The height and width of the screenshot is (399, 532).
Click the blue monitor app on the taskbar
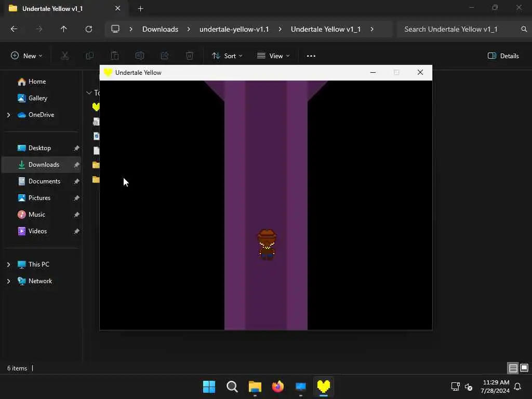coord(301,387)
